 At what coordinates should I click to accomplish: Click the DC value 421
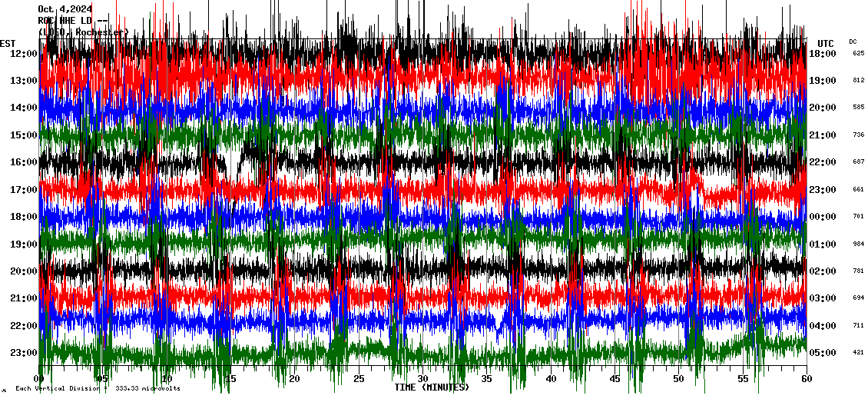858,353
